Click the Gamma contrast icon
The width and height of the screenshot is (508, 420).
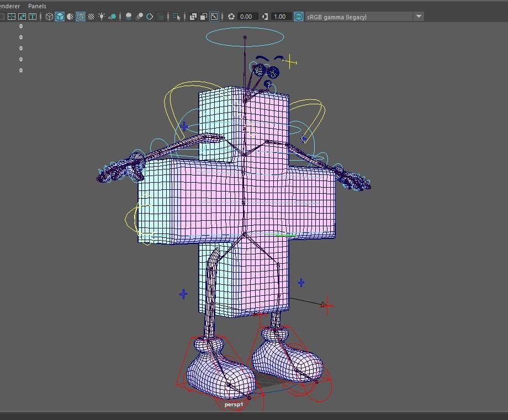click(x=264, y=17)
